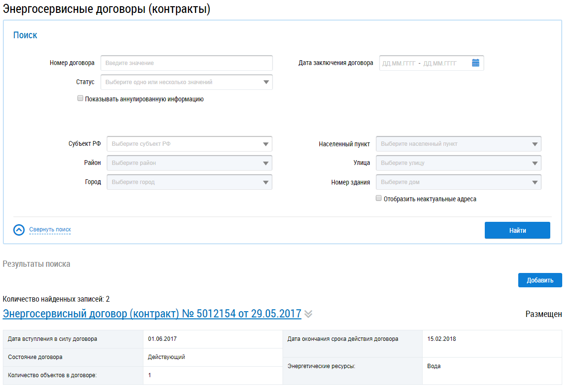Expand the Населенный пункт dropdown

(x=458, y=144)
